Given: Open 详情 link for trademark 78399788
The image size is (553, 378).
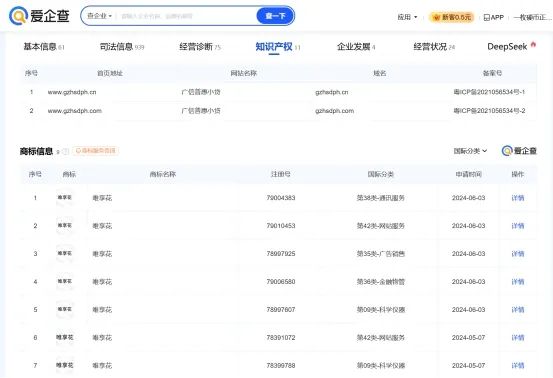Looking at the screenshot, I should (x=518, y=366).
